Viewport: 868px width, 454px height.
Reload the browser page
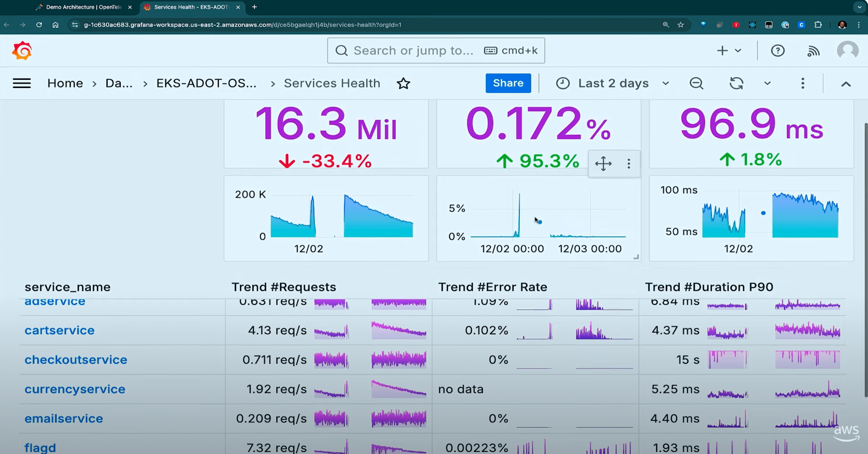click(x=39, y=25)
